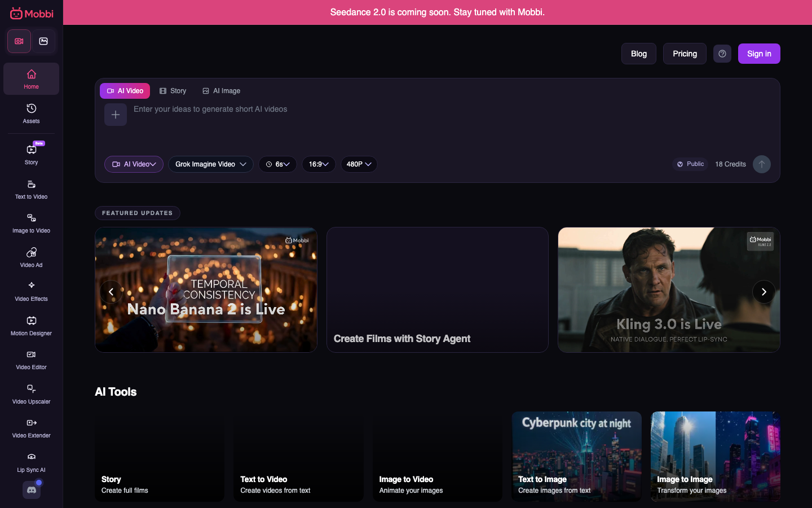This screenshot has height=508, width=812.
Task: Open the Grok Imagine Video model dropdown
Action: tap(210, 164)
